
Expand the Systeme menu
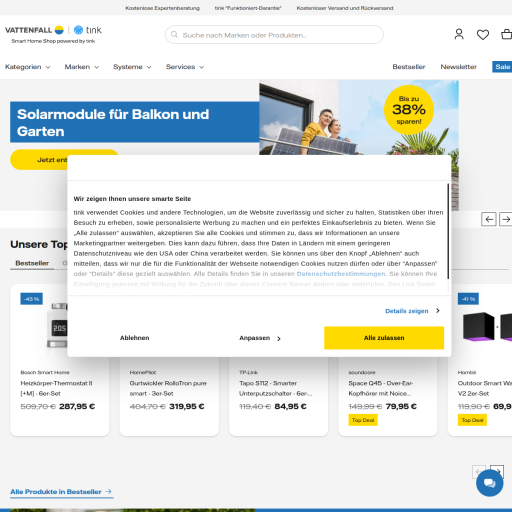pos(132,67)
